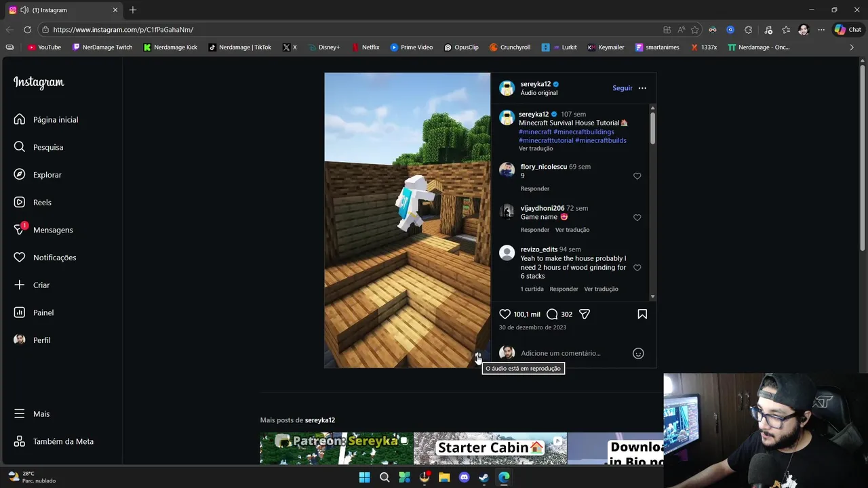This screenshot has width=868, height=488.
Task: Open Prime Video bookmark
Action: tap(411, 47)
